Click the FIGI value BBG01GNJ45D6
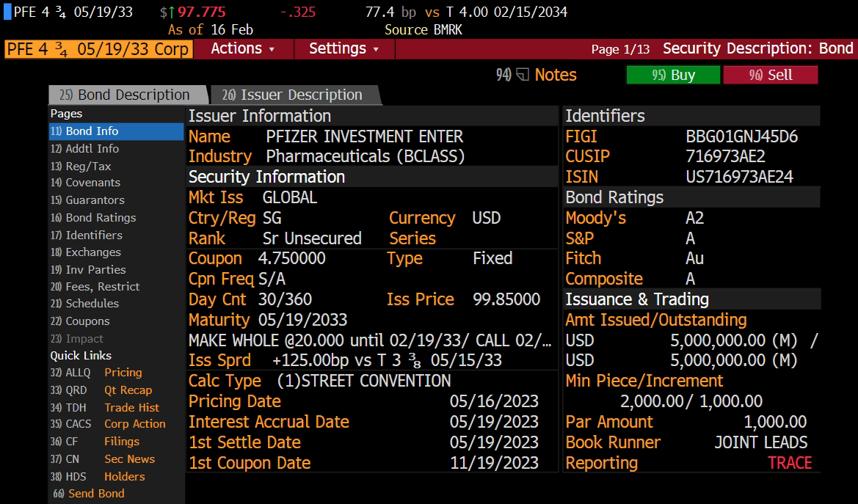The width and height of the screenshot is (858, 504). click(x=741, y=136)
